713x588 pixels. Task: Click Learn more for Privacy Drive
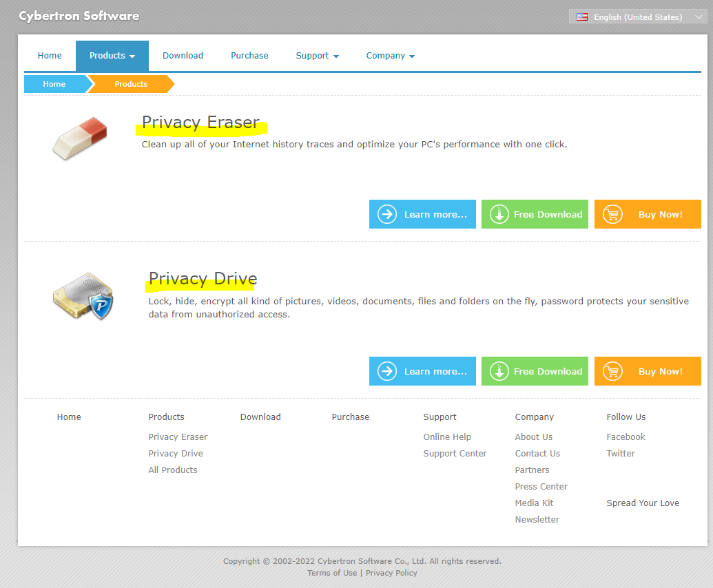point(422,371)
